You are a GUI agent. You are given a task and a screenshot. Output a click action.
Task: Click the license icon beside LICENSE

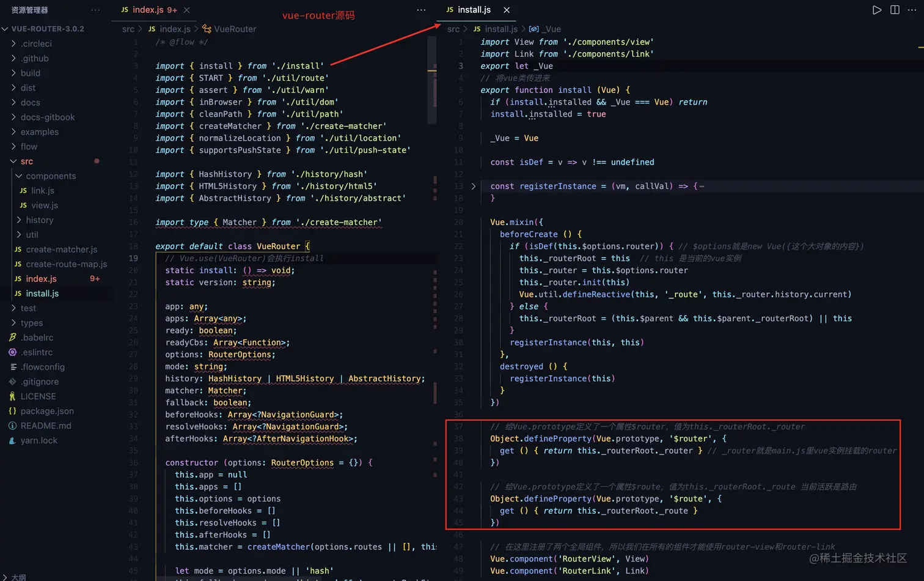(x=12, y=396)
